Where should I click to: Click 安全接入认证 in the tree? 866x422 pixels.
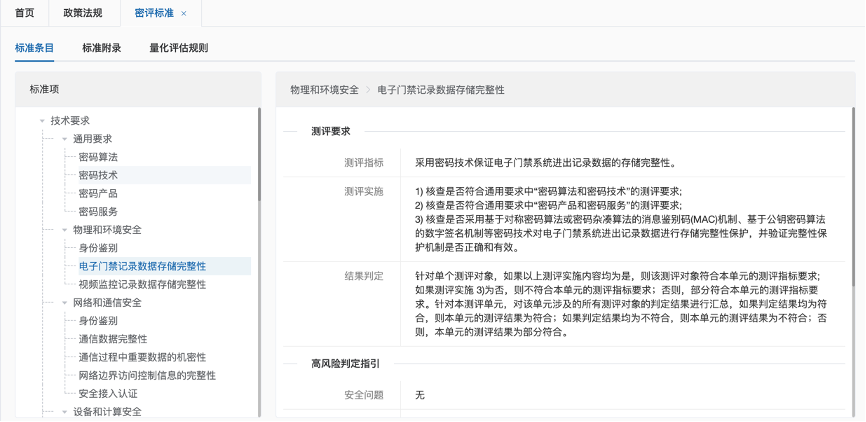click(x=108, y=393)
